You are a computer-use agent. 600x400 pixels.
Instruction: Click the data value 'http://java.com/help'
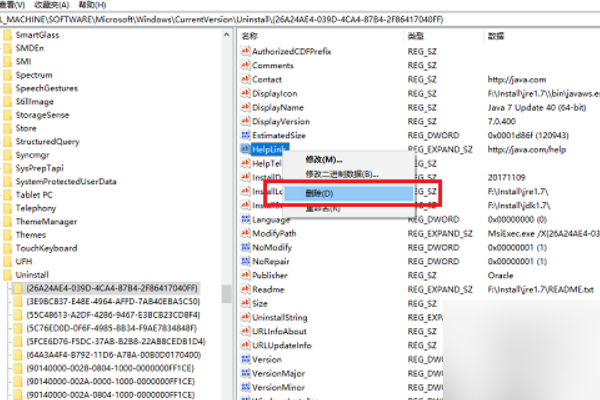tap(527, 149)
